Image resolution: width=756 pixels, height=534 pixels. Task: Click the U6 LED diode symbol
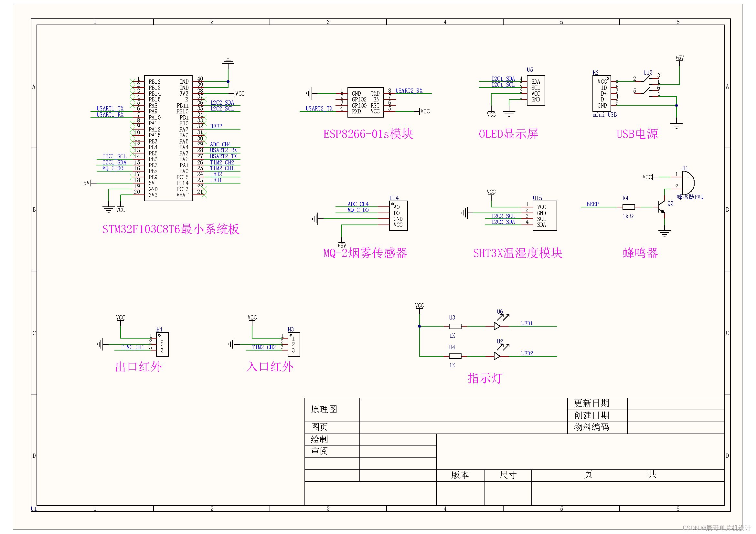(x=497, y=326)
